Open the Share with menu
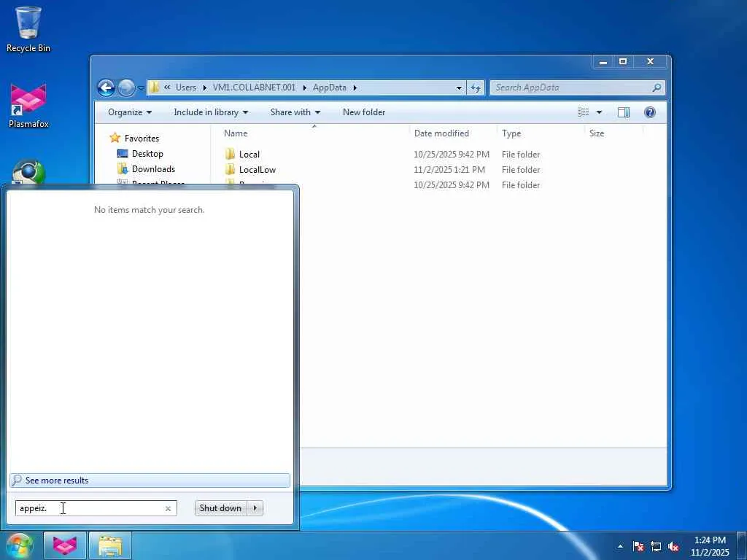This screenshot has width=747, height=560. pos(295,112)
